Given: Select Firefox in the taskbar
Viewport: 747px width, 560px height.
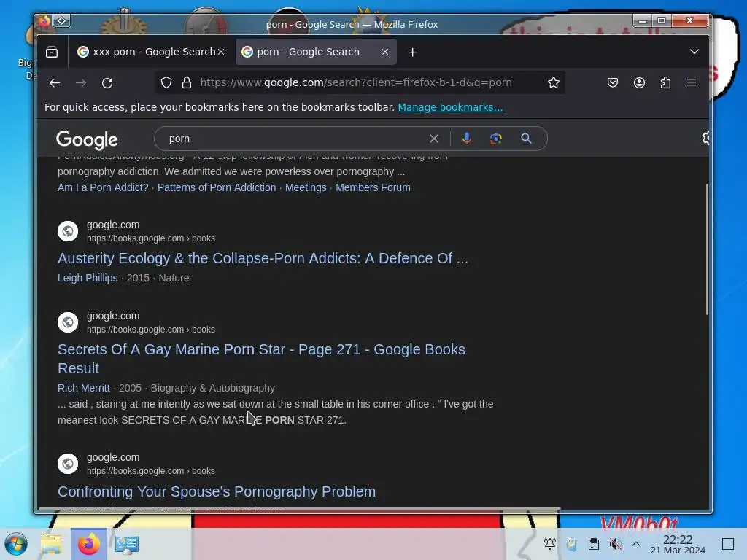Looking at the screenshot, I should (88, 544).
